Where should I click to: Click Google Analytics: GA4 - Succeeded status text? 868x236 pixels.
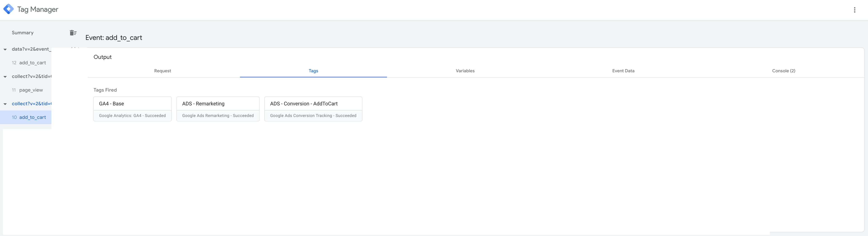tap(132, 116)
